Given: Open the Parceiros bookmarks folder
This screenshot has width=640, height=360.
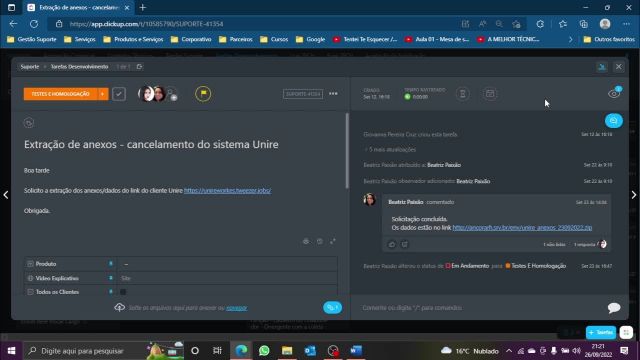Looking at the screenshot, I should coord(236,39).
